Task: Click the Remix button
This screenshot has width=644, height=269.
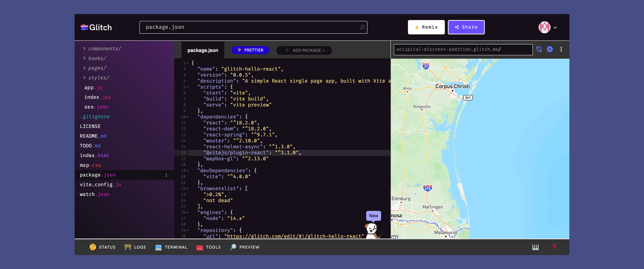Action: click(x=426, y=27)
